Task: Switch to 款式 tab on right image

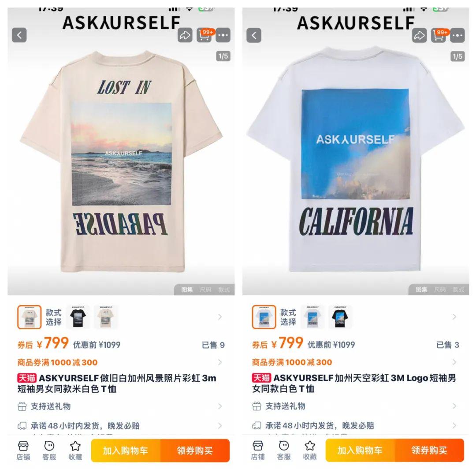Action: tap(458, 290)
